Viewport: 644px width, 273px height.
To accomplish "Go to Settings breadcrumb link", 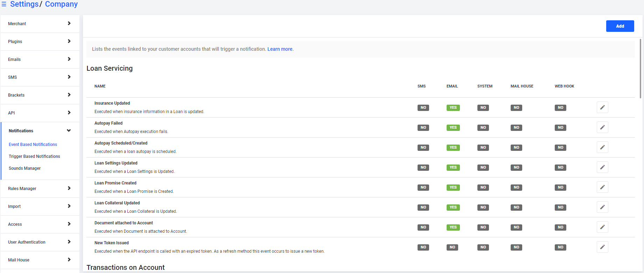I will 24,4.
